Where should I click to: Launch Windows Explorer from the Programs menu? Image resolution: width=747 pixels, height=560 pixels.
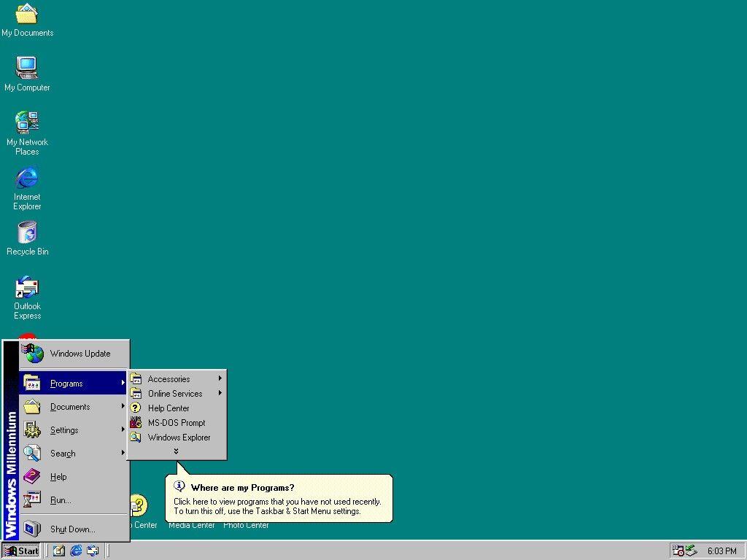click(179, 437)
